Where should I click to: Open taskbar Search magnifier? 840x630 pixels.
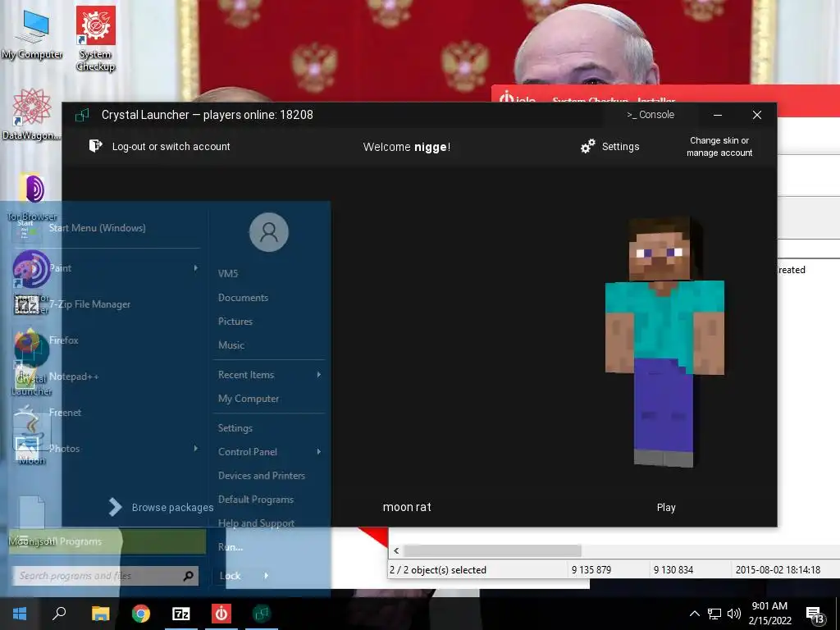pos(59,614)
